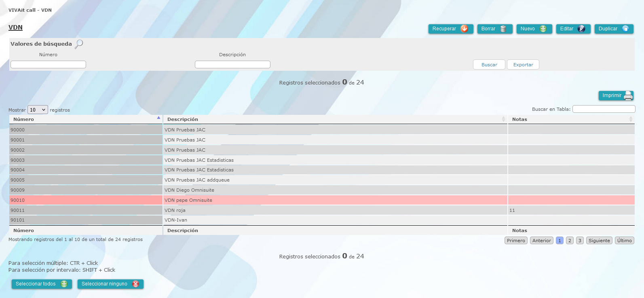The image size is (644, 298).
Task: Go to Primero page
Action: point(516,241)
